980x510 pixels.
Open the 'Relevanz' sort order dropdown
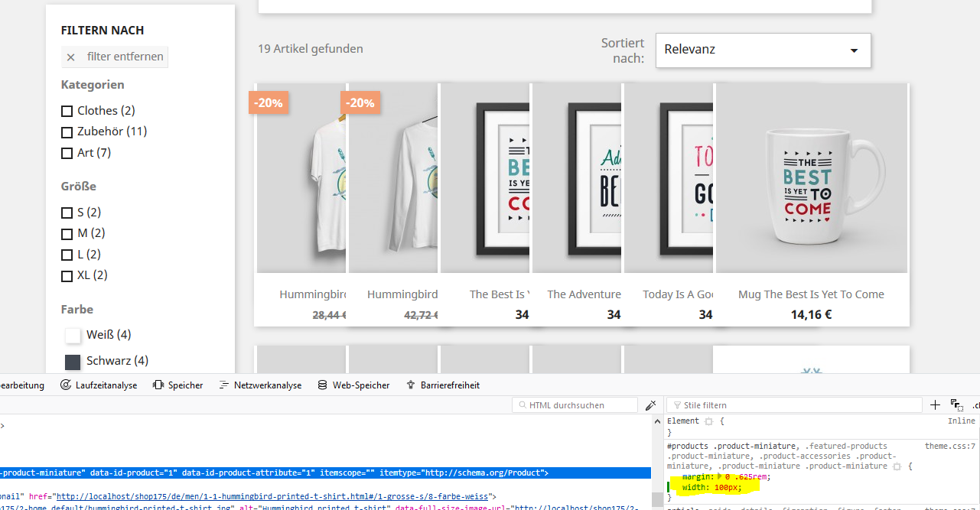point(763,50)
